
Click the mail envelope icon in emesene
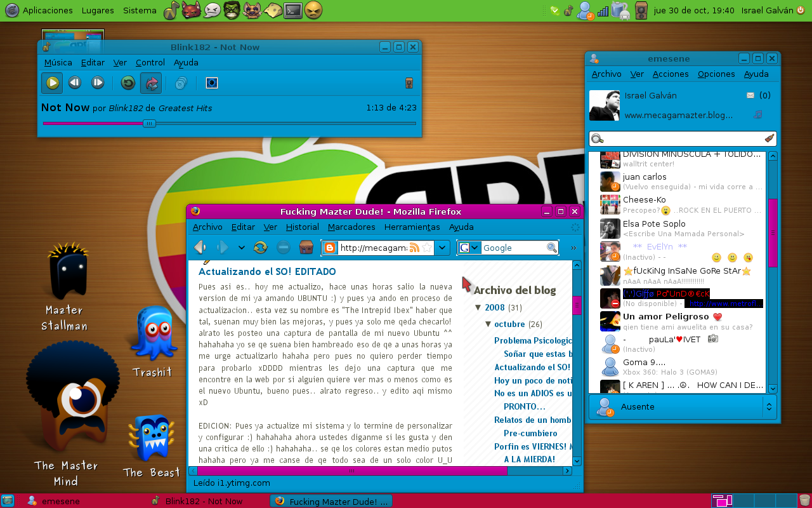click(x=750, y=96)
